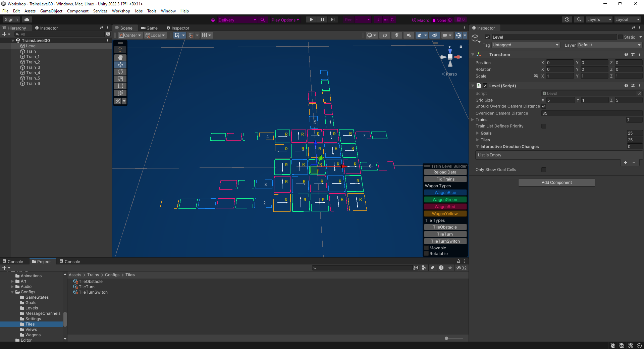Open the object picker for Script field
Viewport: 644px width, 349px height.
pyautogui.click(x=639, y=94)
